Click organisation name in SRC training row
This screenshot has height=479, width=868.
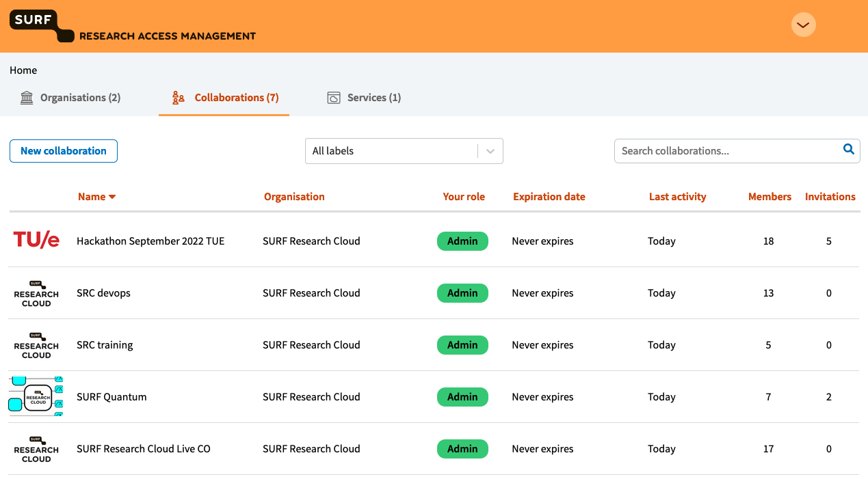311,345
